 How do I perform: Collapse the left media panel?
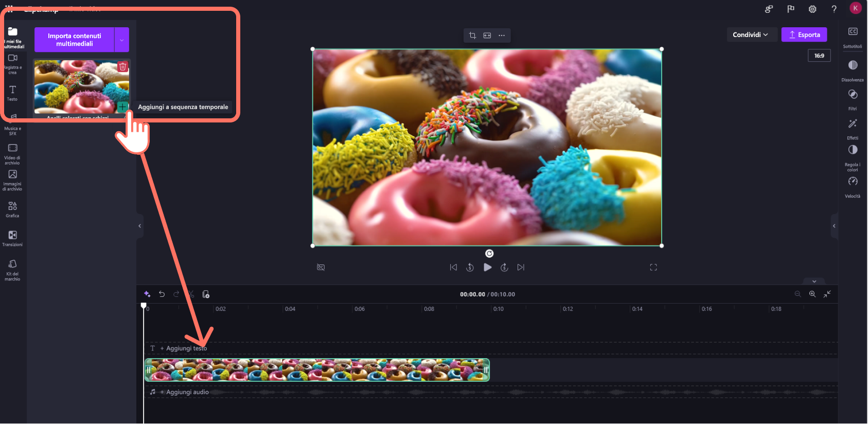pos(139,226)
